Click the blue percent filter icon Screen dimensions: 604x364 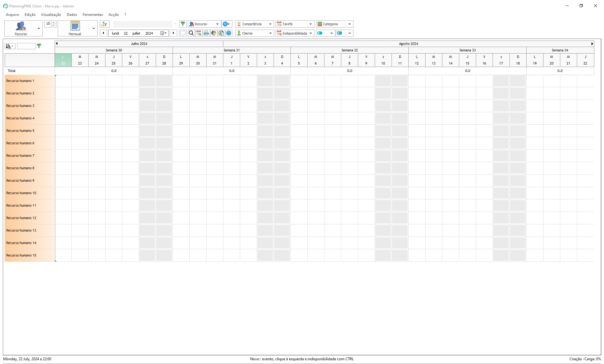tap(226, 24)
